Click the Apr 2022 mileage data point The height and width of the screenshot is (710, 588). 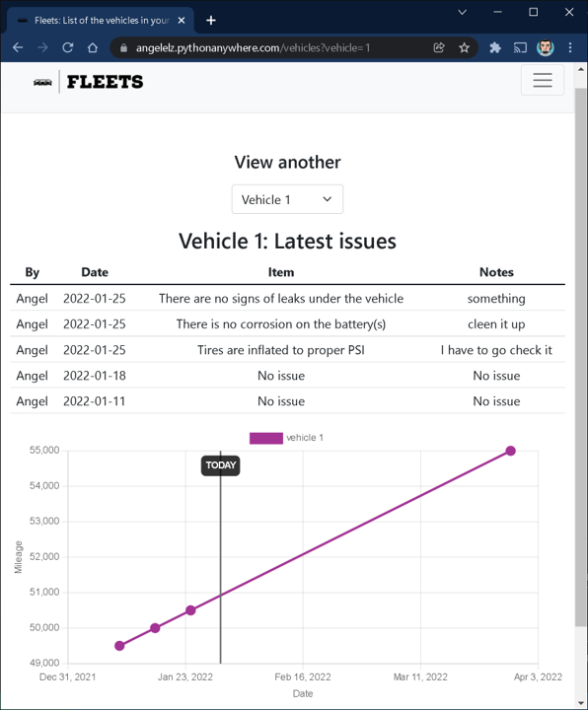click(x=510, y=451)
